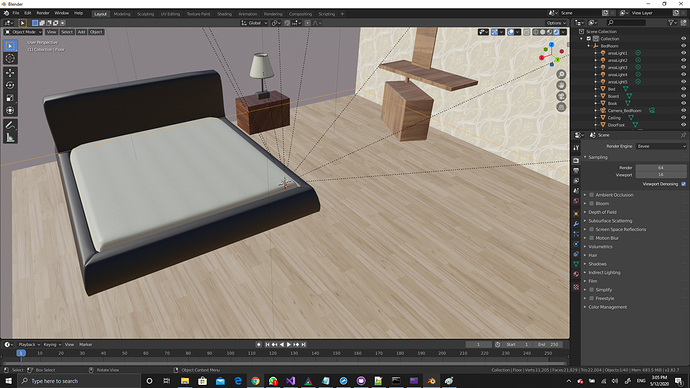Open File Explorer from the taskbar

coord(185,381)
